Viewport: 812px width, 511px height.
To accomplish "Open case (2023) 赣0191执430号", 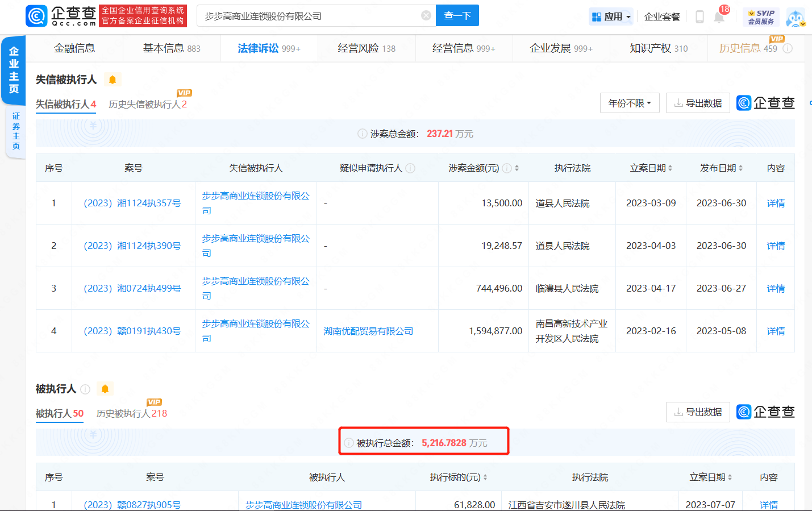I will [132, 331].
